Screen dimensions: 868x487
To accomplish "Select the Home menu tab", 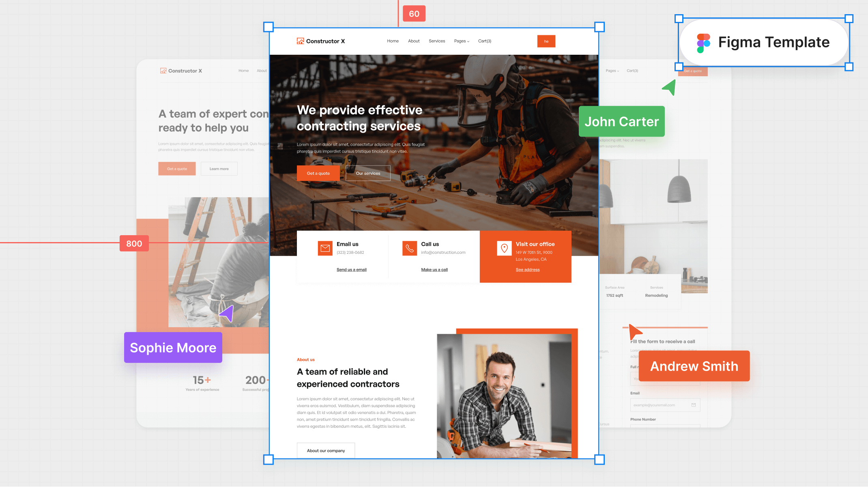I will coord(393,41).
